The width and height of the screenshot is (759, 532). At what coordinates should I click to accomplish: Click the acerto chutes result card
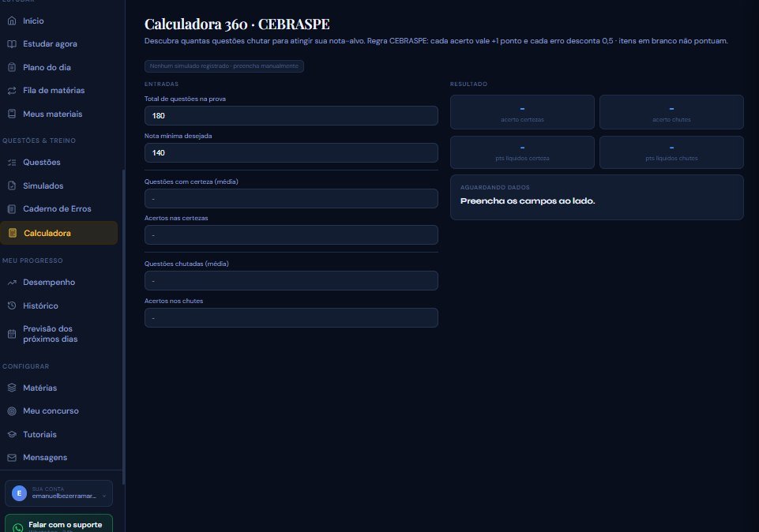(671, 112)
